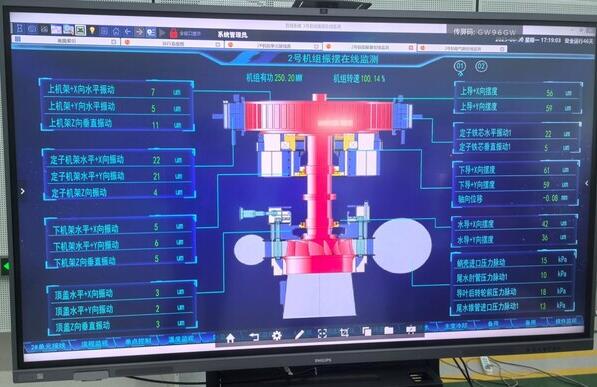Expand the left edge side-panel arrow
The height and width of the screenshot is (387, 597).
(22, 191)
